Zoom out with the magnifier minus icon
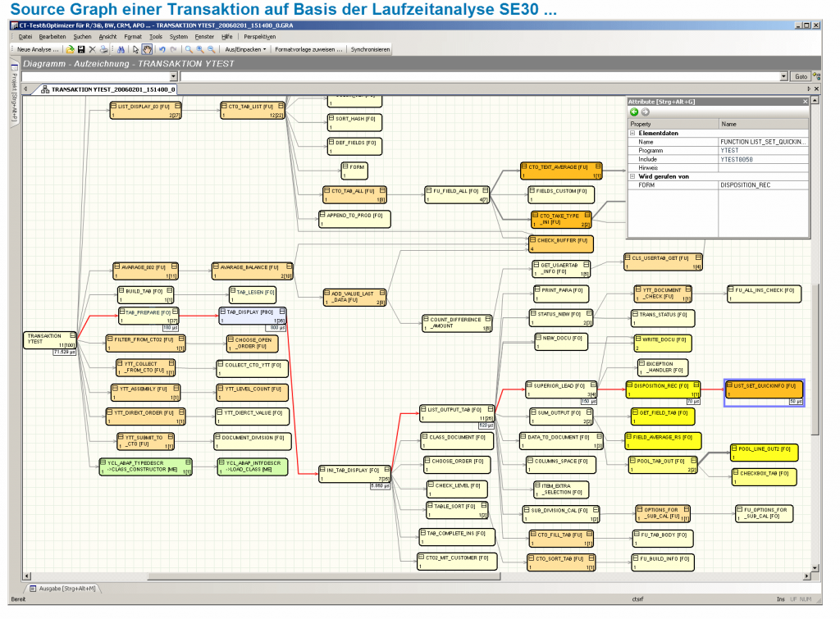Viewport: 840px width, 619px height. click(x=209, y=48)
